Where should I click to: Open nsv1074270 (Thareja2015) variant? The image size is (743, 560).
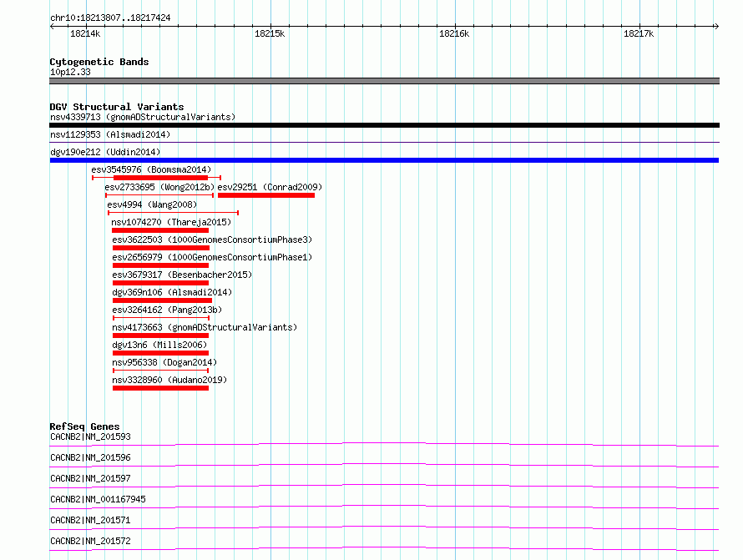[x=171, y=222]
